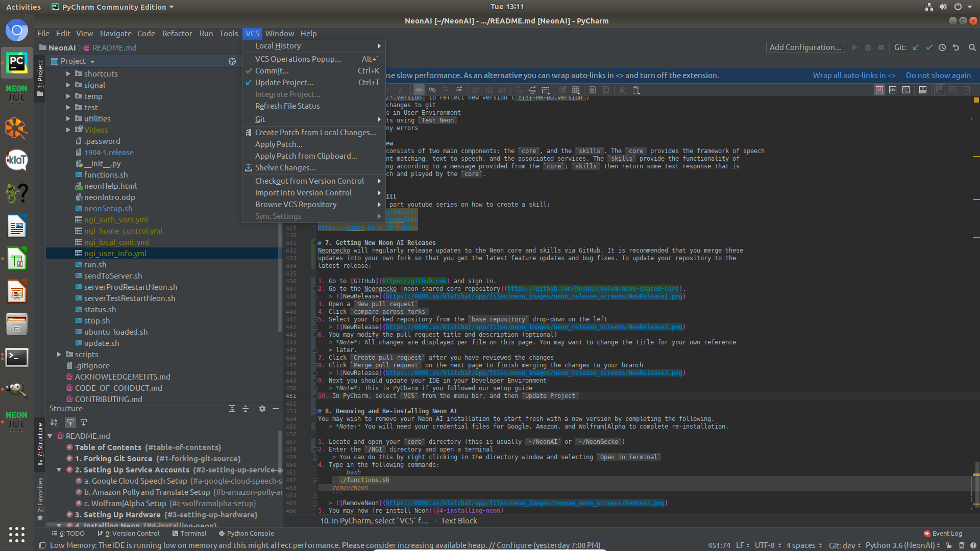980x551 pixels.
Task: Select Shelve Changes... menu item
Action: (314, 168)
